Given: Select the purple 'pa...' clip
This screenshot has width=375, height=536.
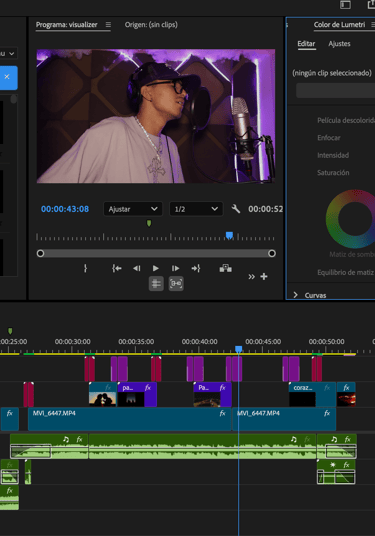Looking at the screenshot, I should point(137,394).
